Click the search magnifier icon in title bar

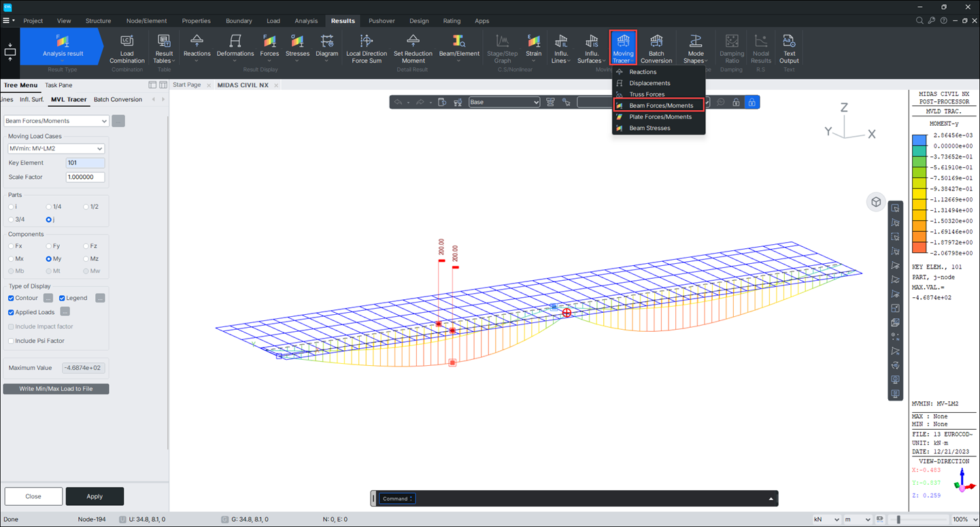pos(919,21)
